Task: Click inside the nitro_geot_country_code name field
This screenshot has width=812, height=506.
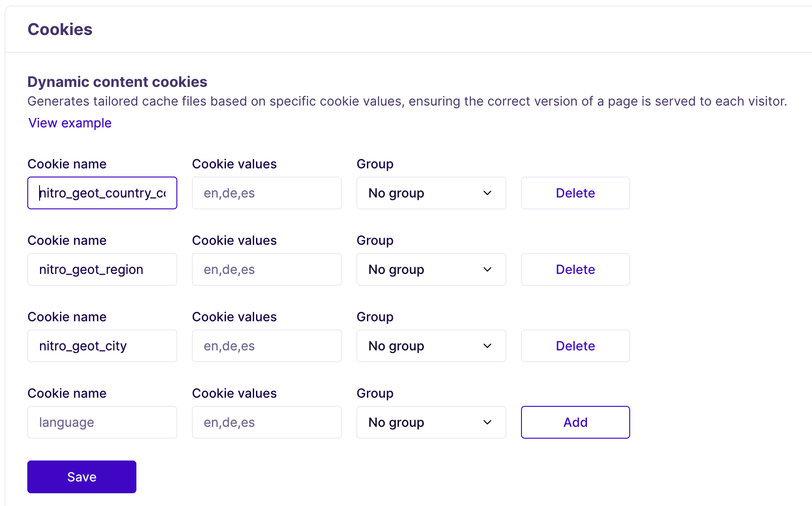Action: 102,193
